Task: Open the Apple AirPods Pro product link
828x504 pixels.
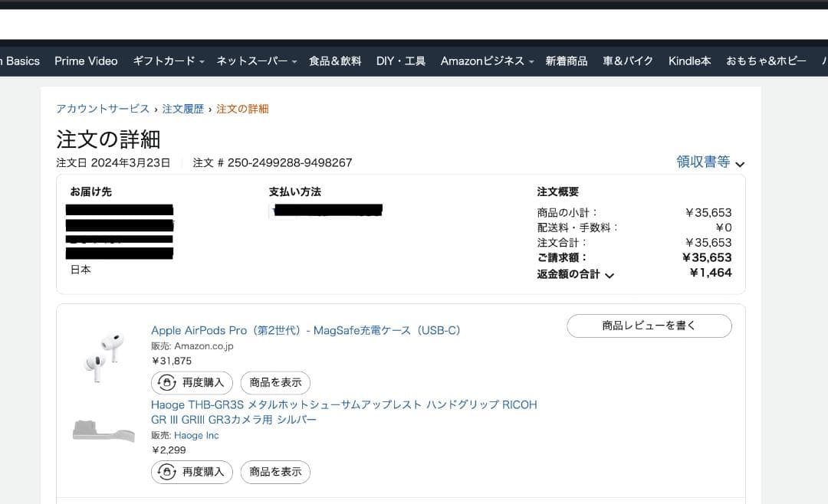Action: [x=306, y=330]
